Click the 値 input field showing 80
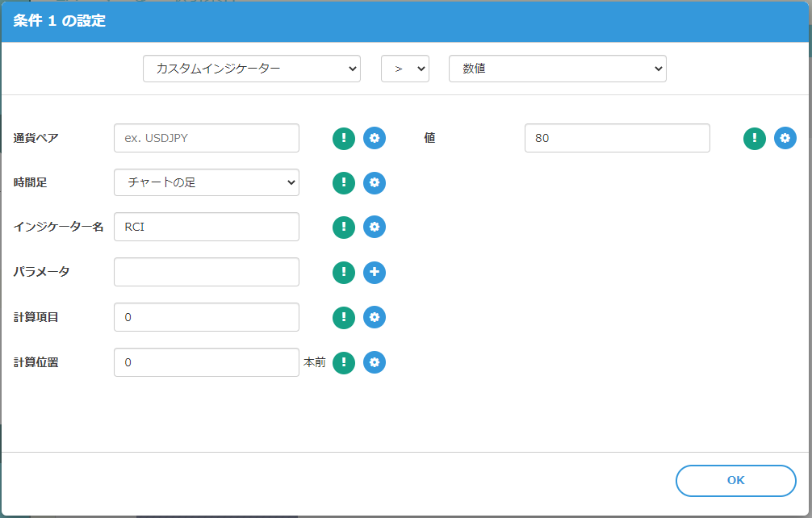 [x=617, y=138]
